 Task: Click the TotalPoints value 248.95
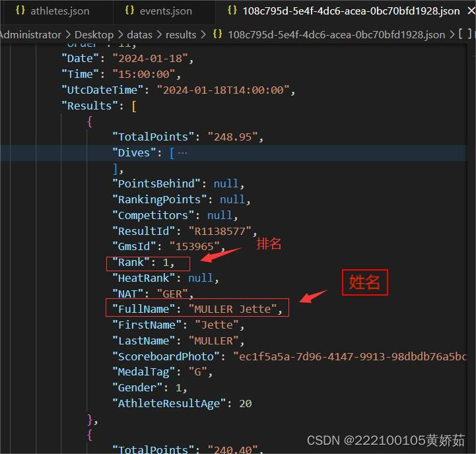click(x=232, y=137)
